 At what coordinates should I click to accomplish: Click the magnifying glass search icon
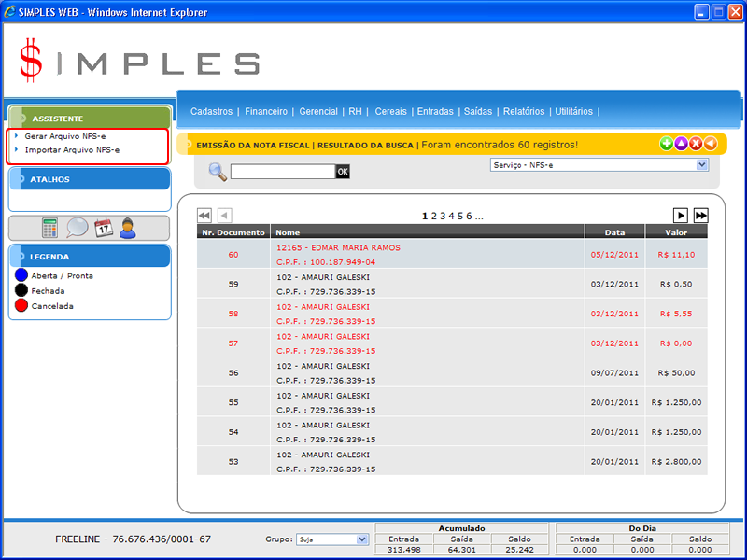(x=217, y=171)
